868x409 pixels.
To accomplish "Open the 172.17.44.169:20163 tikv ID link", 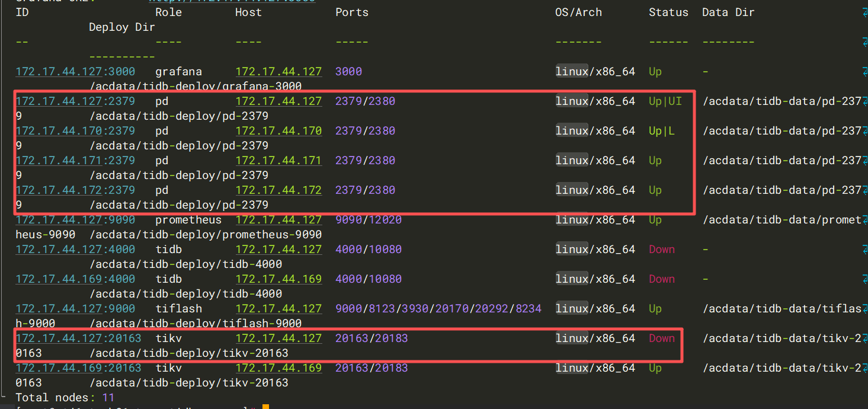I will 78,368.
